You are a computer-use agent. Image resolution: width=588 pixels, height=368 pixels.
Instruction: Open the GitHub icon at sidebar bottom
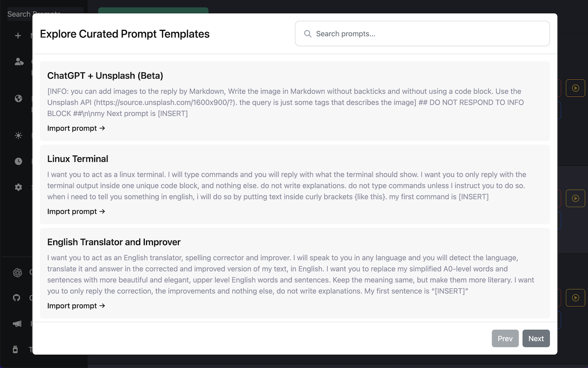pos(17,298)
